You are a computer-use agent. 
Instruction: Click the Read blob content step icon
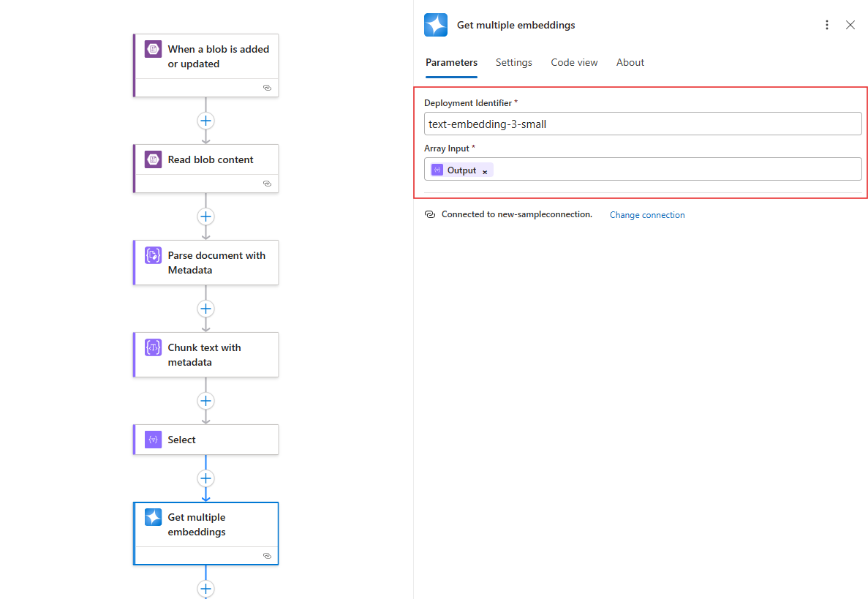[x=153, y=159]
